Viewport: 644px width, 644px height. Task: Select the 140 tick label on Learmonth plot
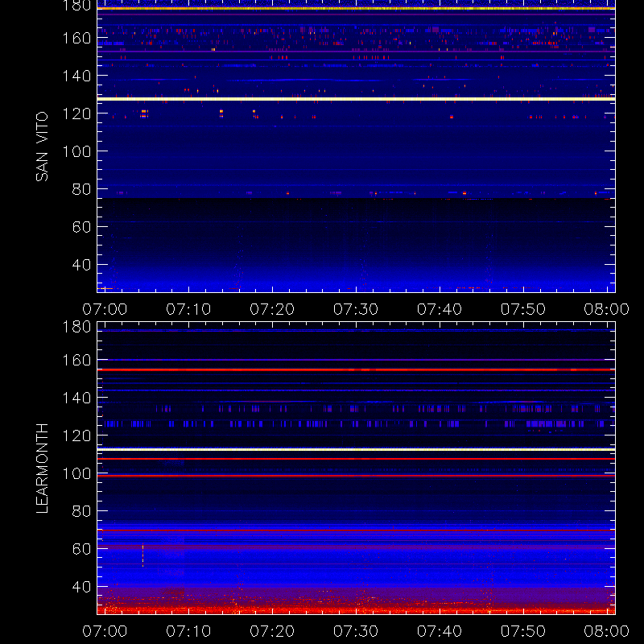coord(76,398)
